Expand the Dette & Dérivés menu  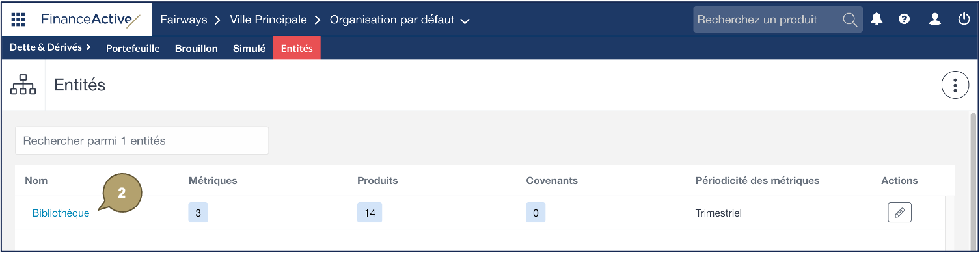[50, 47]
